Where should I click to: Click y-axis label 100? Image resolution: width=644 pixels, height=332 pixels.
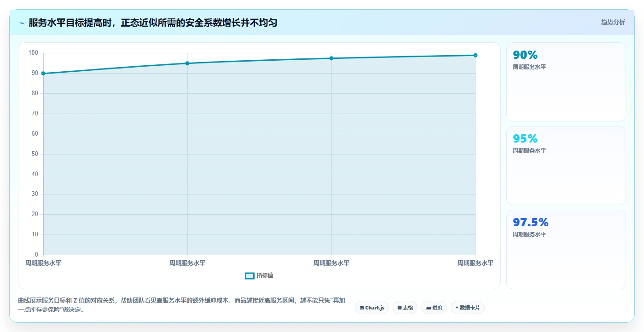tap(33, 53)
